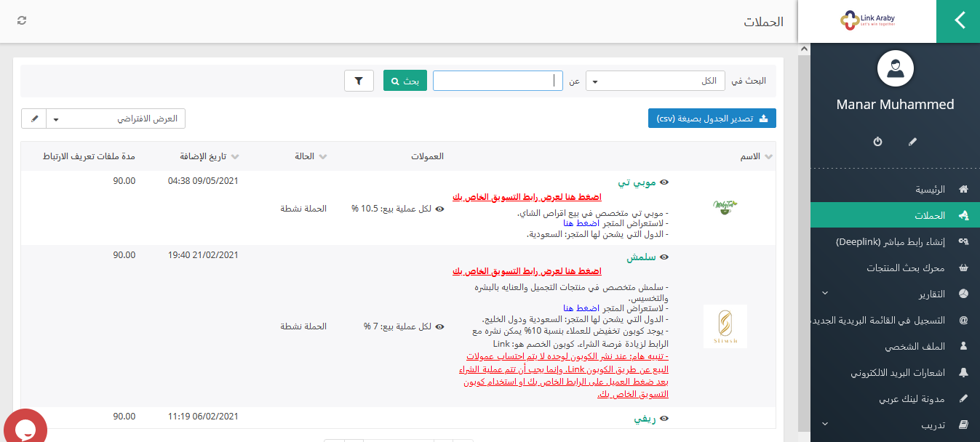980x442 pixels.
Task: Click the eye icon beside 10.5 % commission
Action: coord(439,209)
